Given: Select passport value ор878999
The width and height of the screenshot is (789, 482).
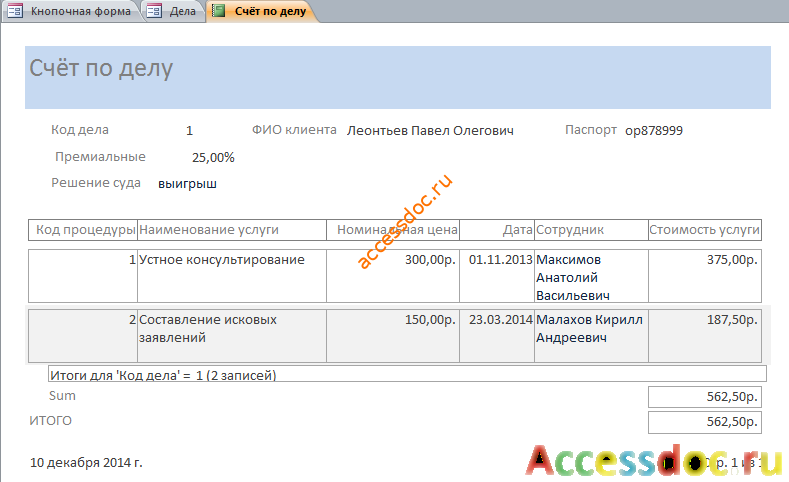Looking at the screenshot, I should [654, 131].
